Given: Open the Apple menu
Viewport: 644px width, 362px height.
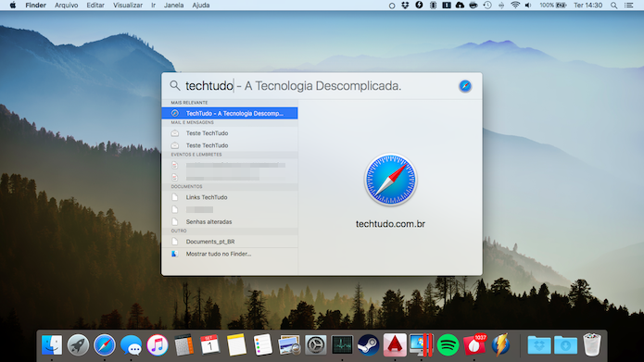Looking at the screenshot, I should point(13,6).
